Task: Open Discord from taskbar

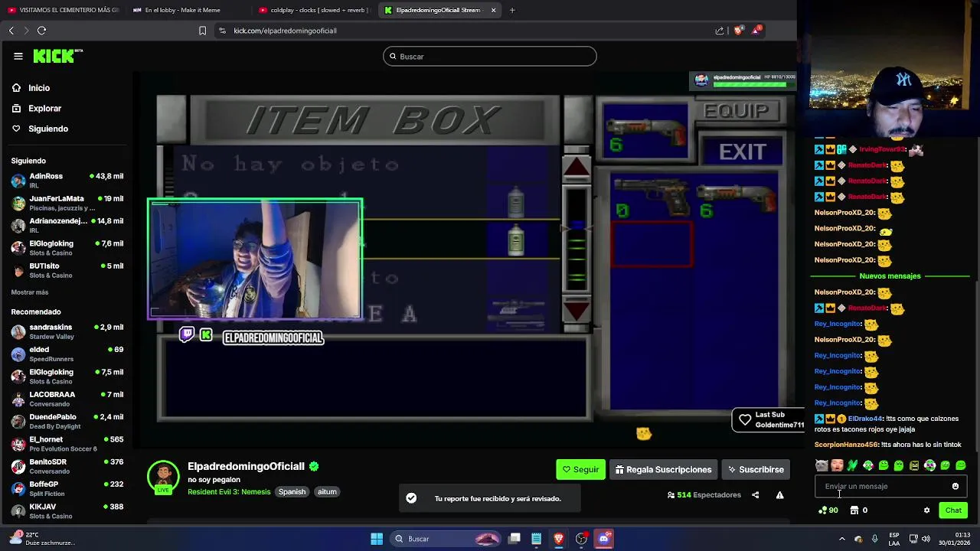Action: tap(603, 539)
